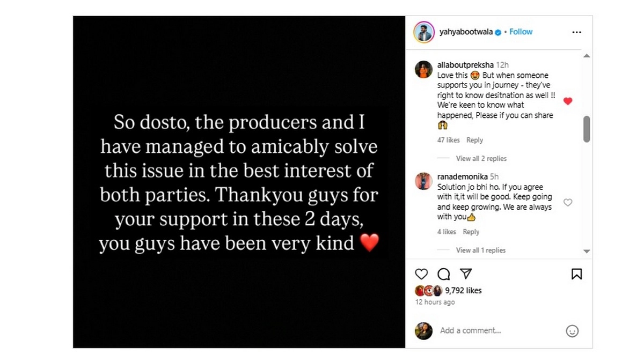Share the post with the paper plane icon
Screen dimensions: 644x362
point(466,274)
